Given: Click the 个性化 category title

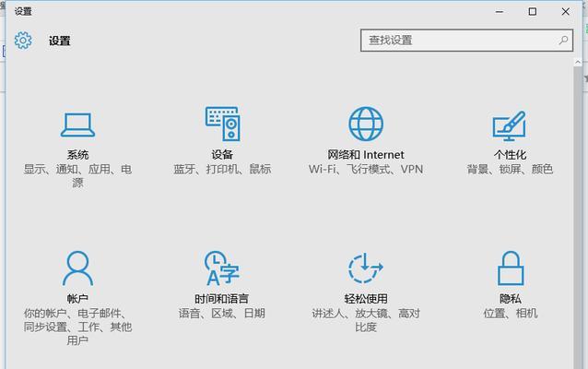Looking at the screenshot, I should [x=510, y=155].
